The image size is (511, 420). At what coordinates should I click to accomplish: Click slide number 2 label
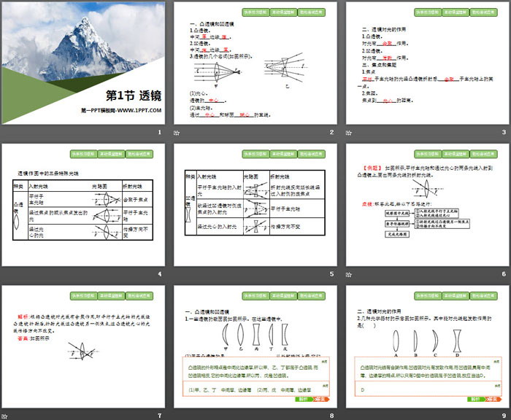(331, 132)
